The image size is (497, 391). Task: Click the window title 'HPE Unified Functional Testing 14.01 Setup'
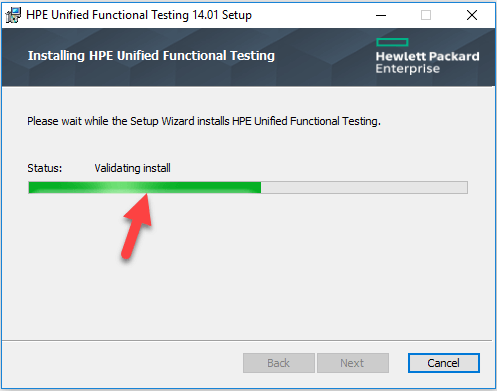click(139, 15)
